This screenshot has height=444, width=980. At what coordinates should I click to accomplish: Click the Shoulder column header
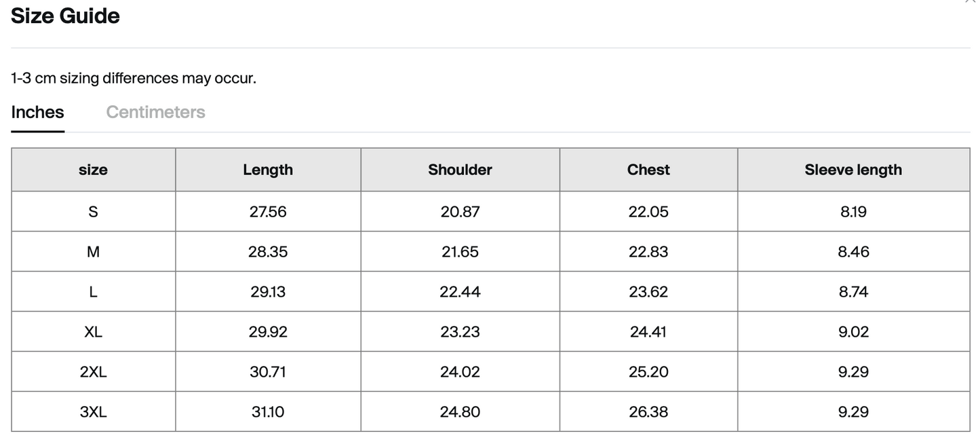point(460,170)
